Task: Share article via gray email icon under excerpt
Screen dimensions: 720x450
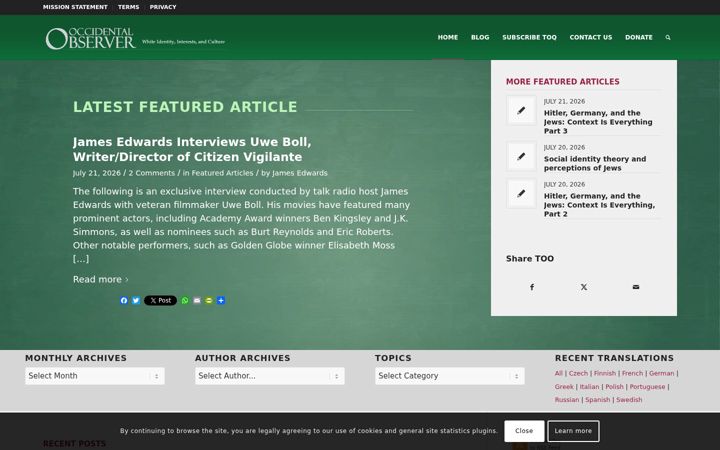Action: [197, 300]
